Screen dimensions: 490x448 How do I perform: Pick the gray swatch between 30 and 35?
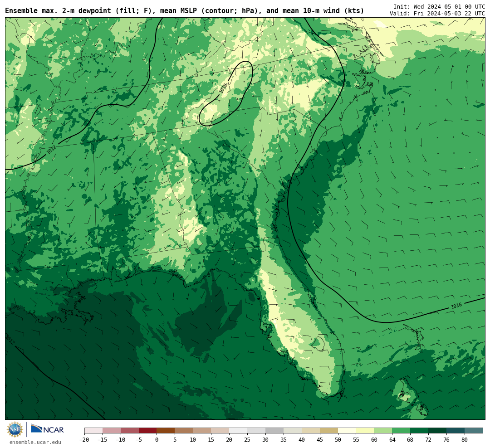[x=274, y=431]
